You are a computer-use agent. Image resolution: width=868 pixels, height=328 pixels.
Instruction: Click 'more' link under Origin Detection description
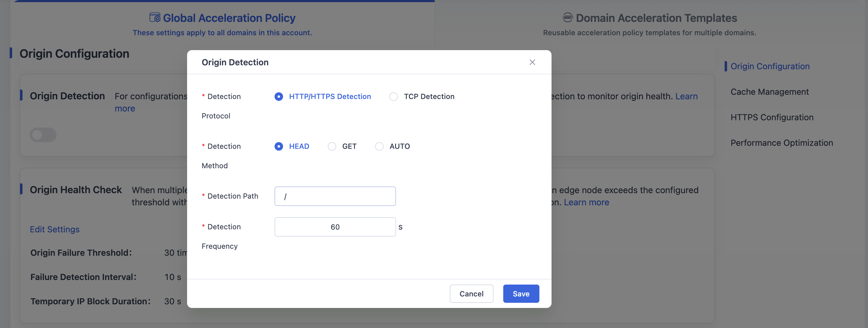[125, 108]
